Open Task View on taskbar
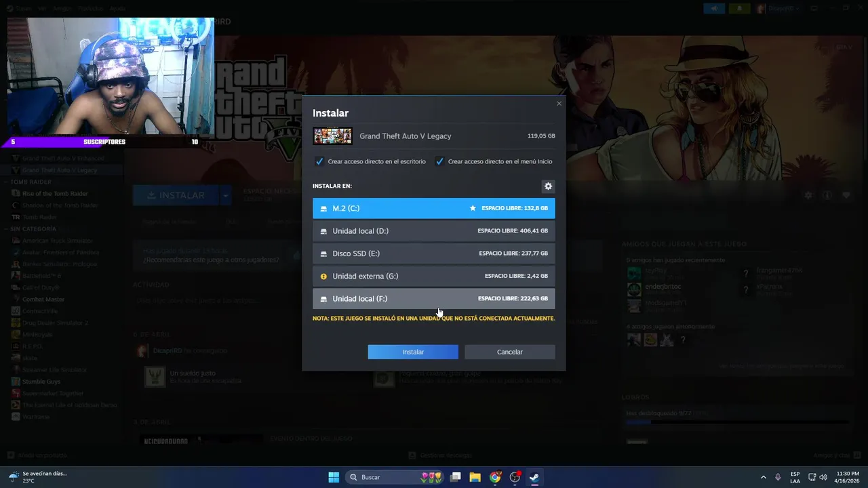The image size is (868, 488). coord(456,477)
